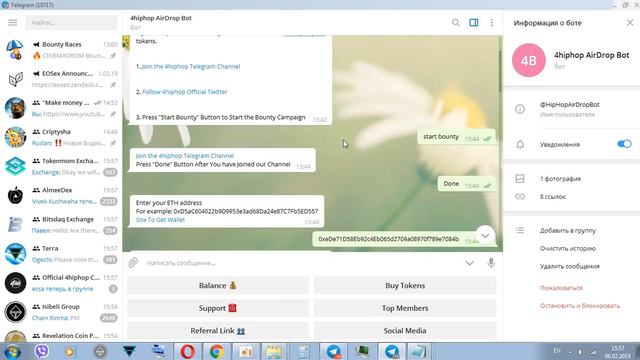Open Terra group chat
640x360 pixels.
click(61, 253)
